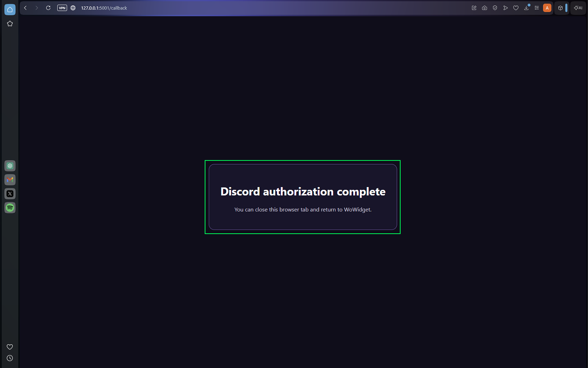This screenshot has width=588, height=368.
Task: Go forward to the next page
Action: pyautogui.click(x=37, y=8)
